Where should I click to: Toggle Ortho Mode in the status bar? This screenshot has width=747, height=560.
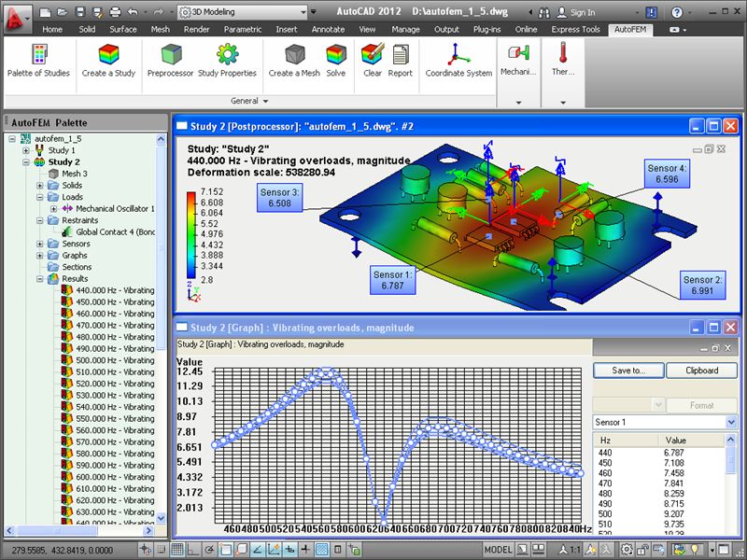click(x=193, y=550)
